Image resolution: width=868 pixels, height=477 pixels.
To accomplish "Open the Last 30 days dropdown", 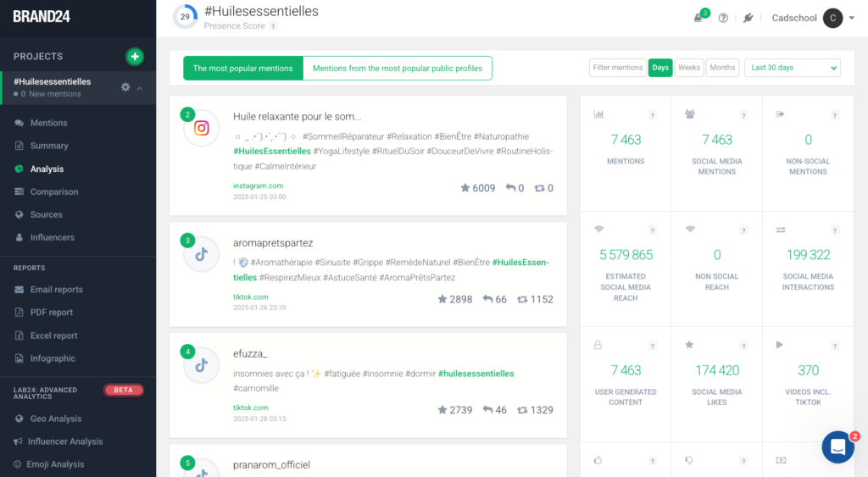I will 793,68.
